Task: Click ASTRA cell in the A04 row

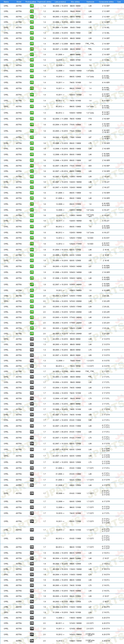Action: 19,166
